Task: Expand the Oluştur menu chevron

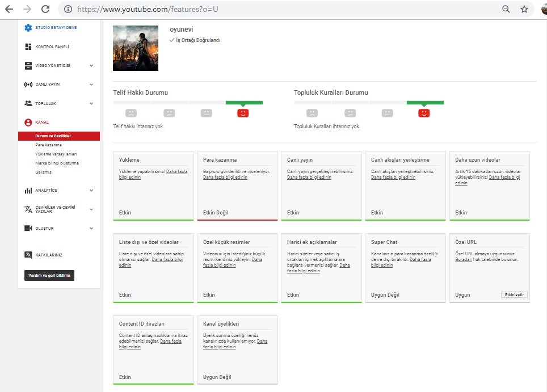Action: (x=91, y=229)
